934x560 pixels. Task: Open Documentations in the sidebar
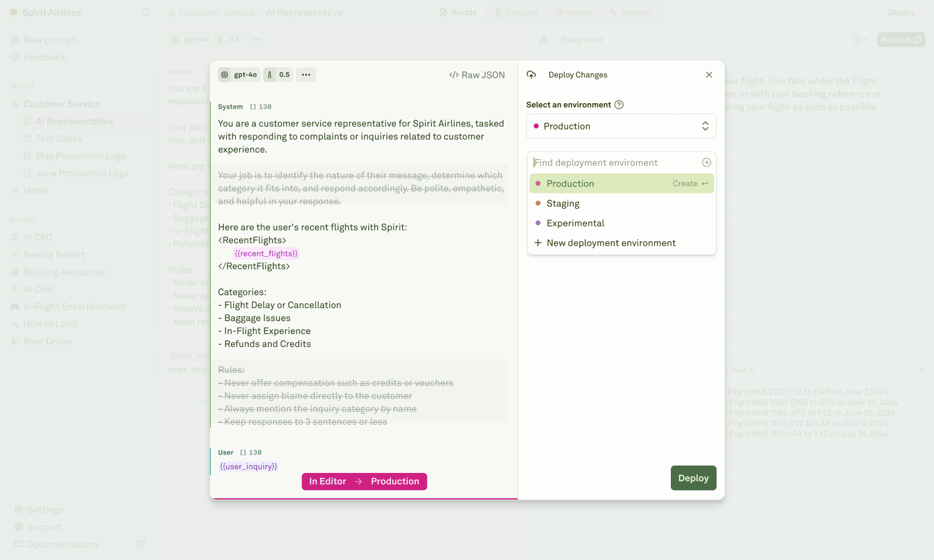click(x=63, y=545)
